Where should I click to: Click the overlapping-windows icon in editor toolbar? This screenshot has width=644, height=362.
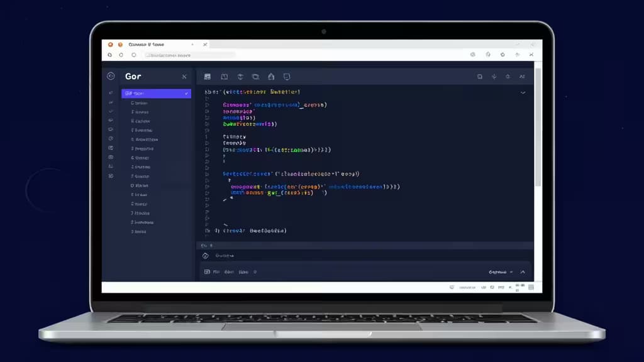coord(255,76)
